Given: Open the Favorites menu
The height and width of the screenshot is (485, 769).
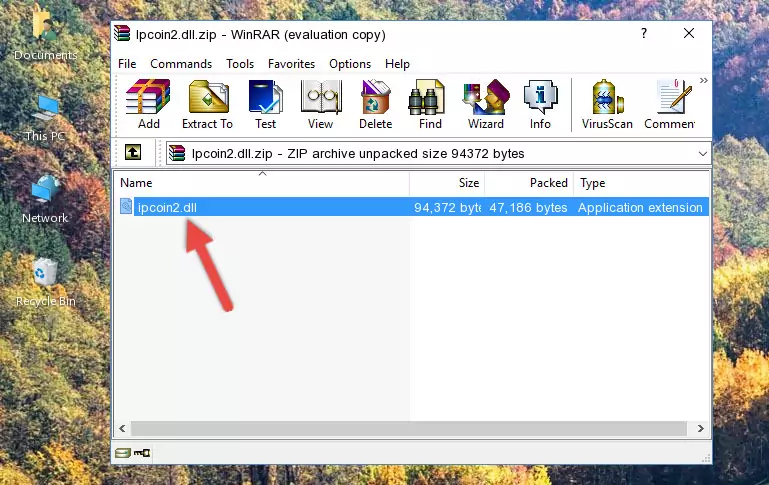Looking at the screenshot, I should [x=291, y=64].
